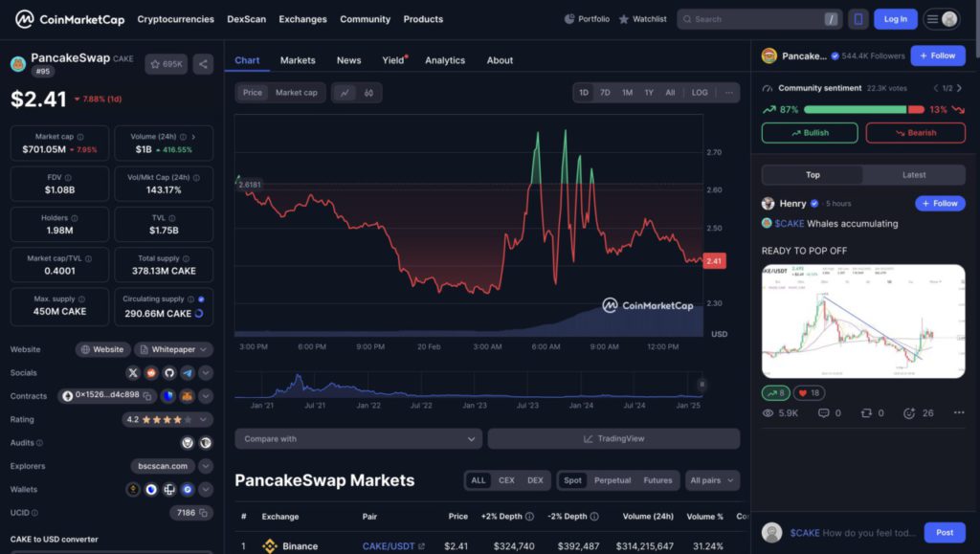Open the mobile app download icon
This screenshot has width=980, height=554.
click(857, 19)
